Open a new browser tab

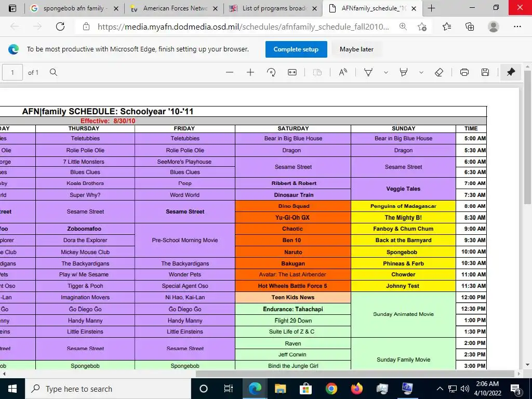coord(431,8)
